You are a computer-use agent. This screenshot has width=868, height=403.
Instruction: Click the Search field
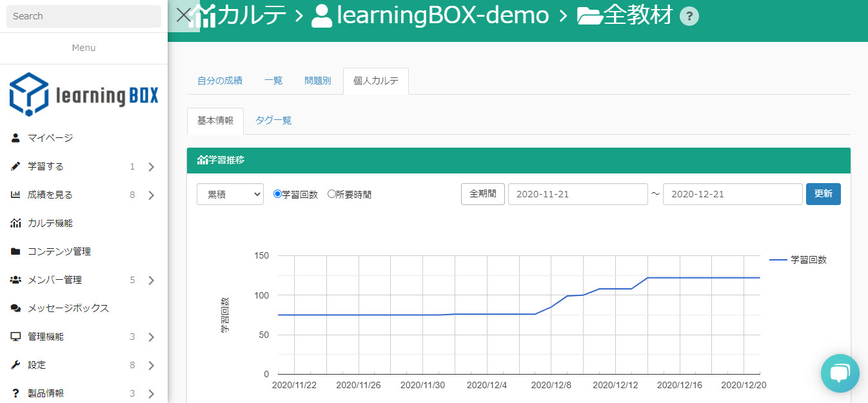(84, 16)
